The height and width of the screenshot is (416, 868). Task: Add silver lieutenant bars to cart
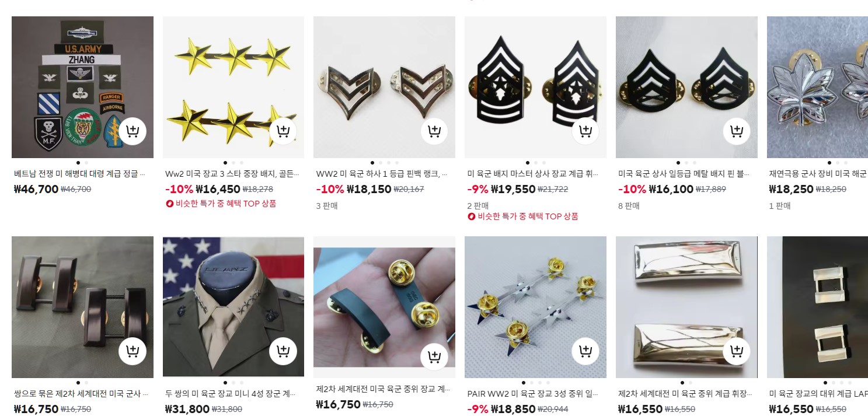(x=737, y=351)
